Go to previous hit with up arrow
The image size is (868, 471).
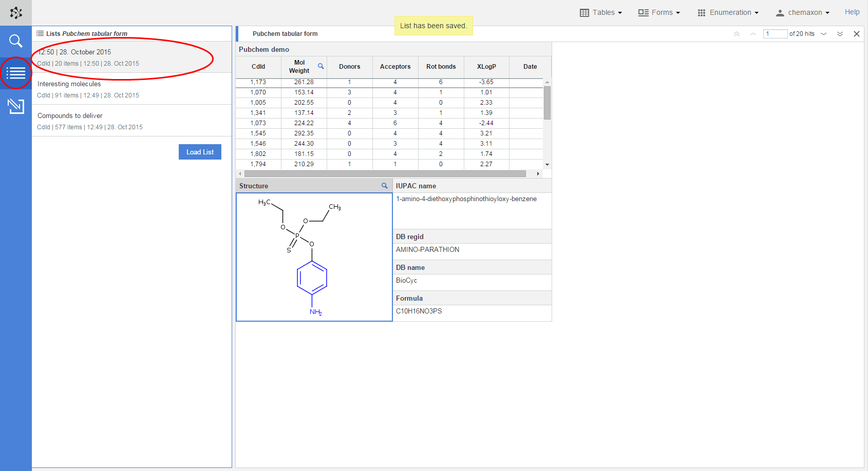tap(753, 34)
